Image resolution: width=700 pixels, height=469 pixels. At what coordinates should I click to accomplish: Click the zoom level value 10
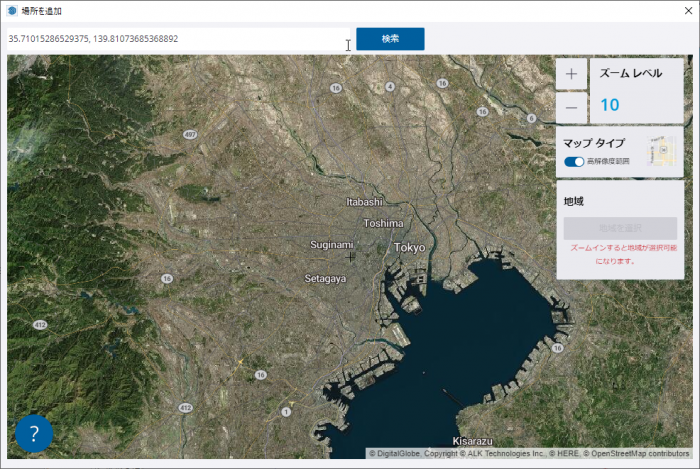point(610,105)
